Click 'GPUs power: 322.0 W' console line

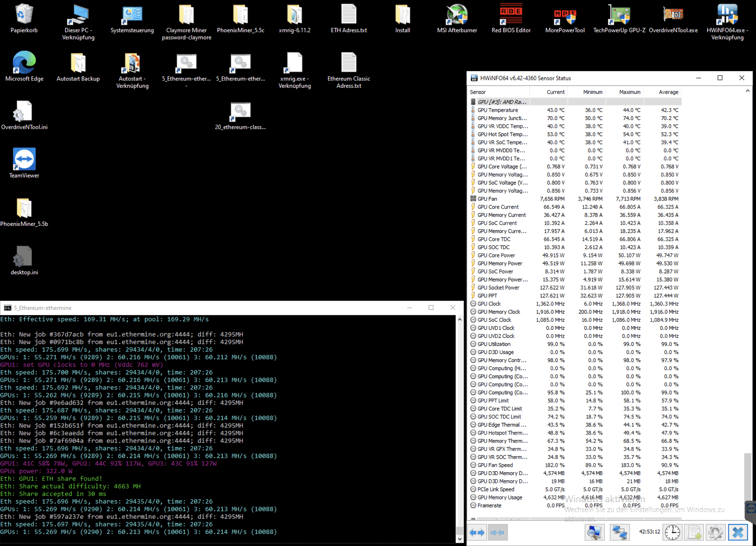tap(36, 471)
